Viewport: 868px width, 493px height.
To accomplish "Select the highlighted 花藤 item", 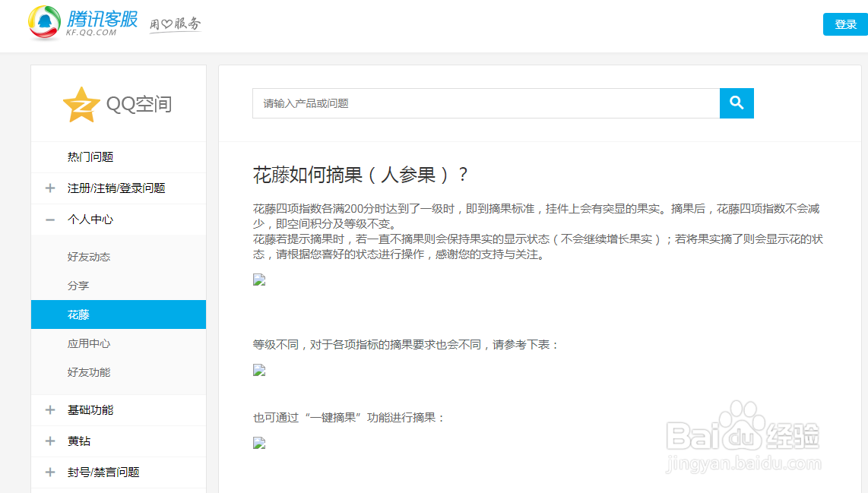I will 119,314.
